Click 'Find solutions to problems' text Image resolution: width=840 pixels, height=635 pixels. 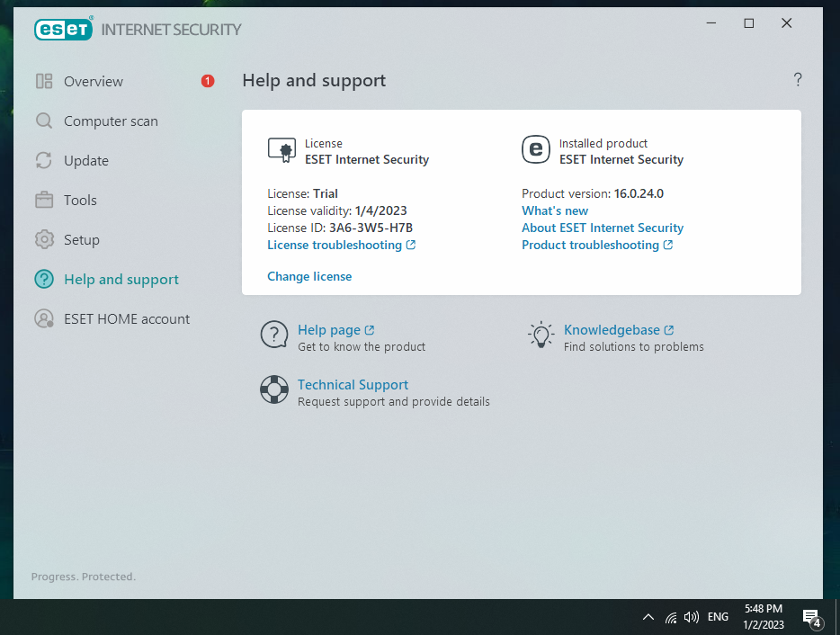[x=634, y=346]
